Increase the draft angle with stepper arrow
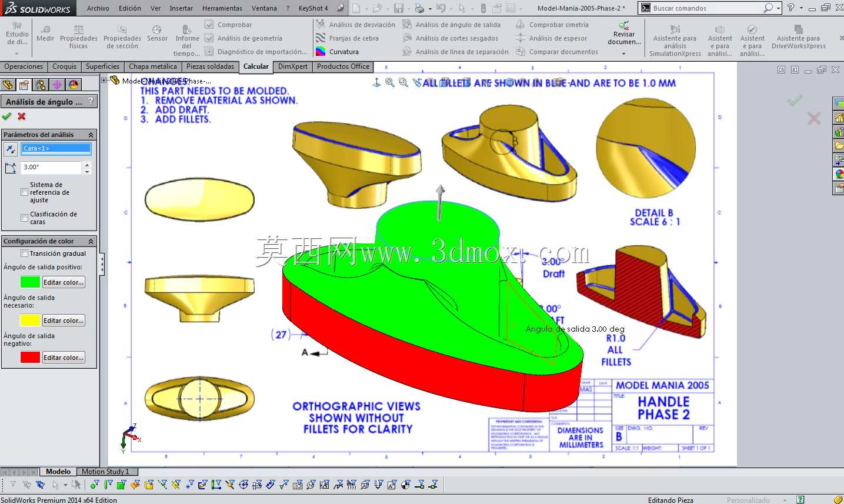The width and height of the screenshot is (844, 504). tap(87, 165)
